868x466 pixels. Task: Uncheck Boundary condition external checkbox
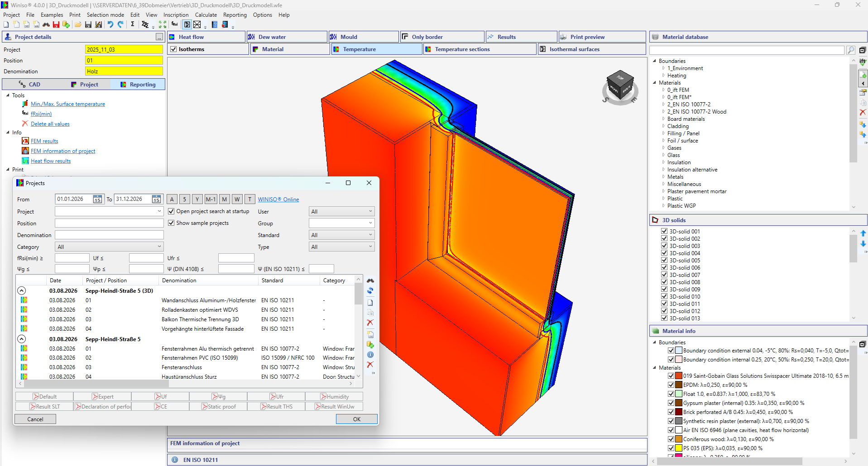coord(671,350)
